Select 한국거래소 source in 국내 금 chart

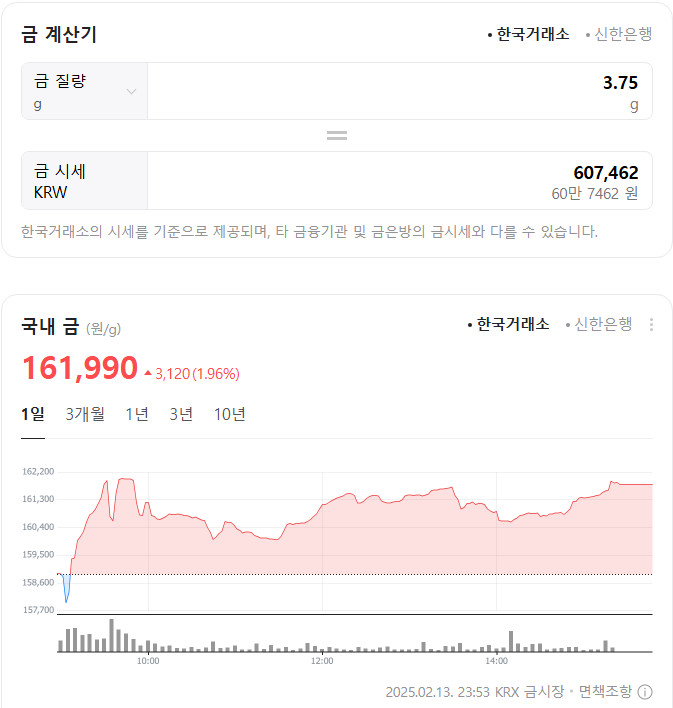[508, 324]
